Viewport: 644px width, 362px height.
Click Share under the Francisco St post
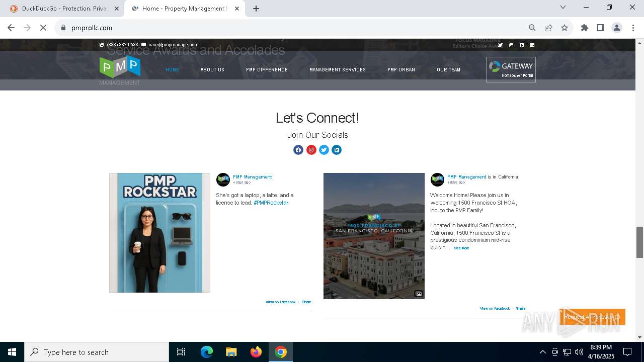tap(521, 309)
